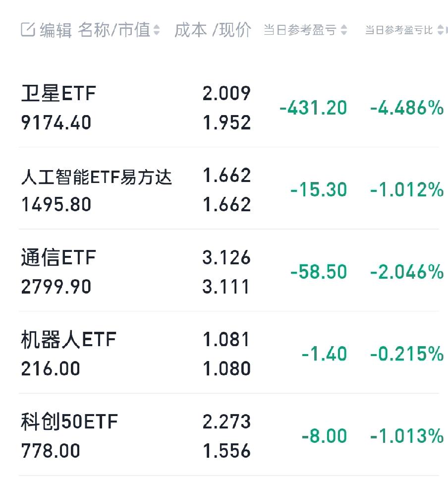Click the edit pencil icon
The height and width of the screenshot is (486, 448).
point(28,30)
